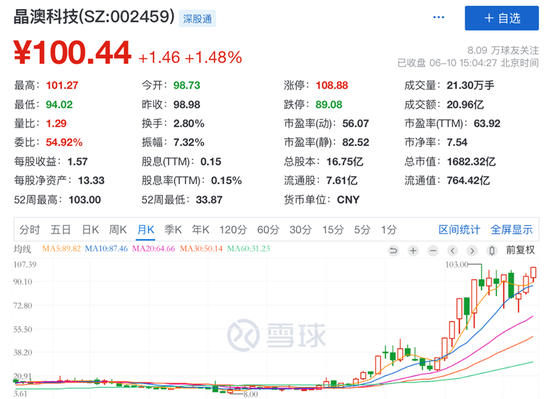Move chart right with right chevron icon

pyautogui.click(x=472, y=251)
